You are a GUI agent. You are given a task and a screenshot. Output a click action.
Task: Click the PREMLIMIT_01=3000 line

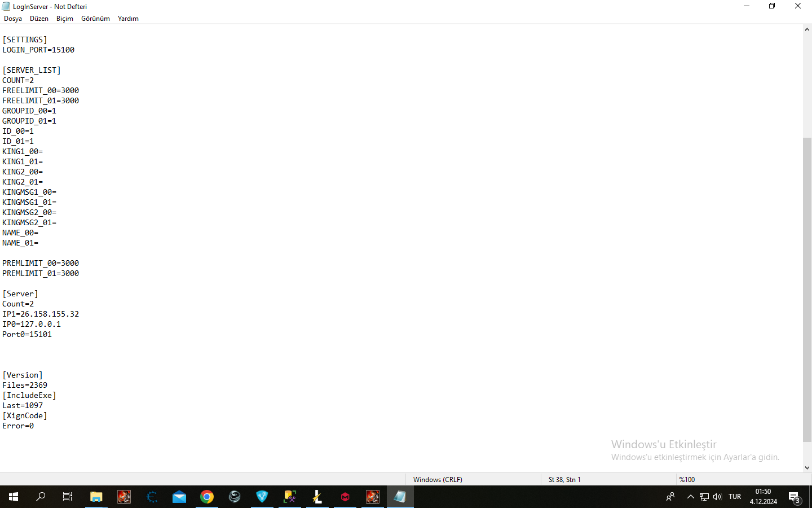[41, 273]
